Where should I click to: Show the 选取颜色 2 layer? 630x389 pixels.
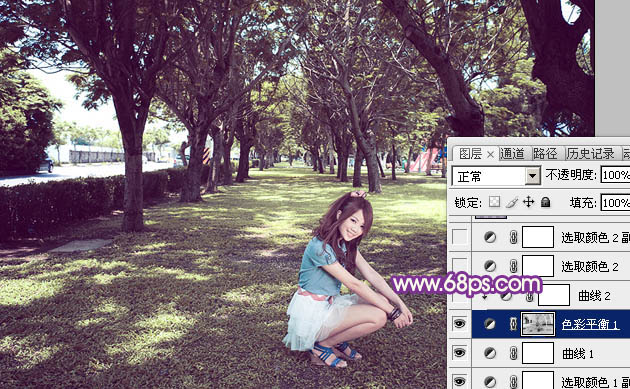460,266
